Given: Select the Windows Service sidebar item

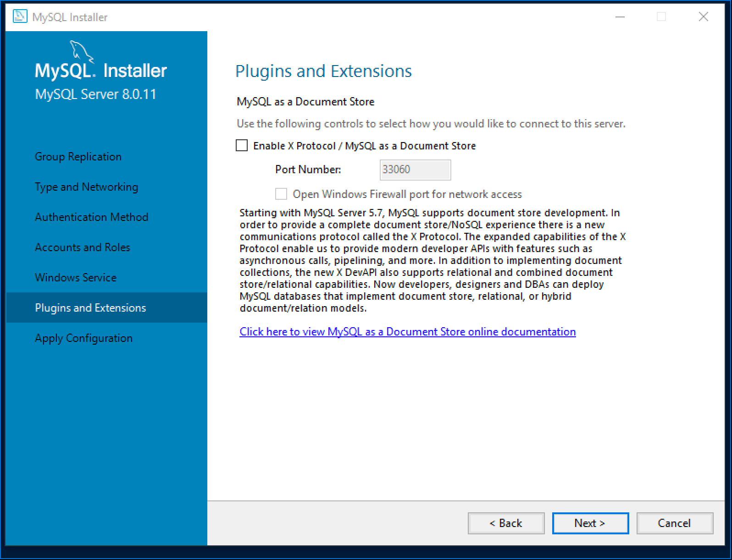Looking at the screenshot, I should tap(76, 278).
